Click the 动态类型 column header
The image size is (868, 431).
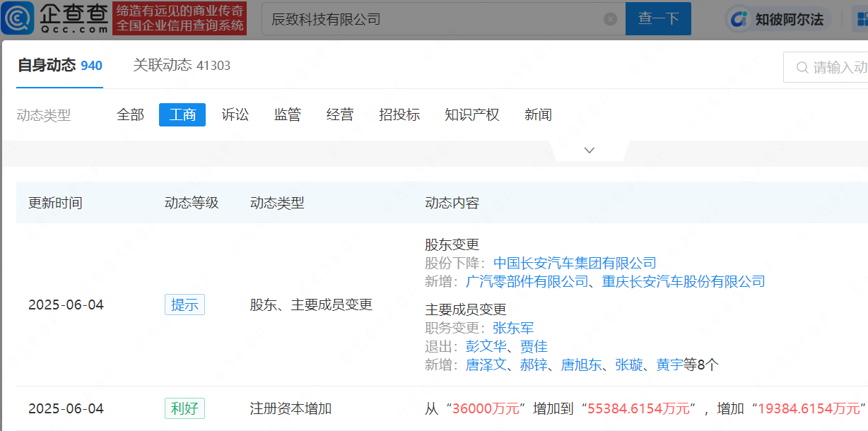pos(277,203)
